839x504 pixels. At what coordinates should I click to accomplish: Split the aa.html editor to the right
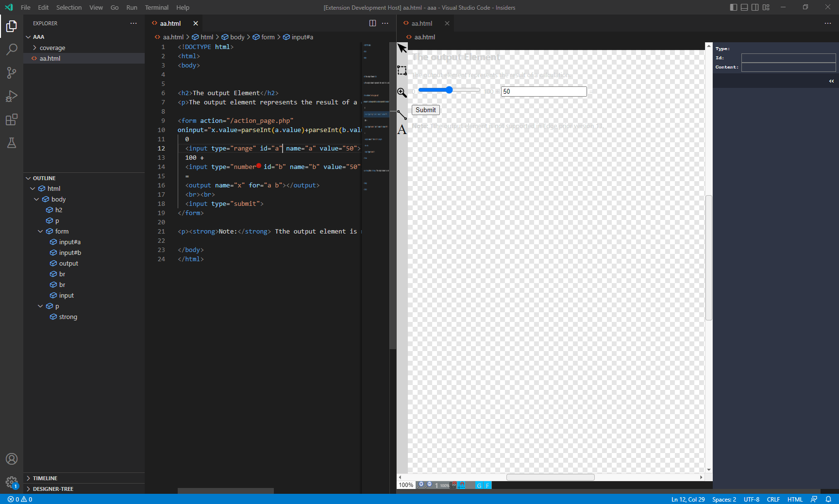(372, 23)
